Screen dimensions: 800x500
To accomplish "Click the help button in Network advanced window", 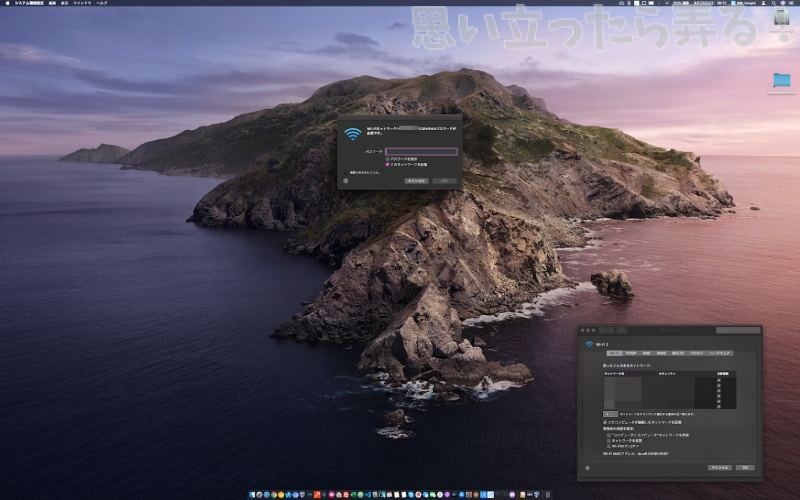I will (x=587, y=467).
